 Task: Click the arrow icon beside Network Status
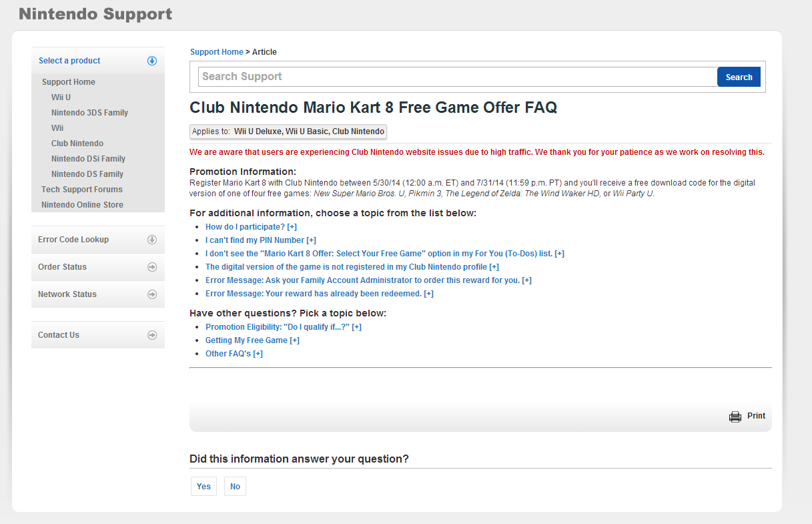point(152,294)
